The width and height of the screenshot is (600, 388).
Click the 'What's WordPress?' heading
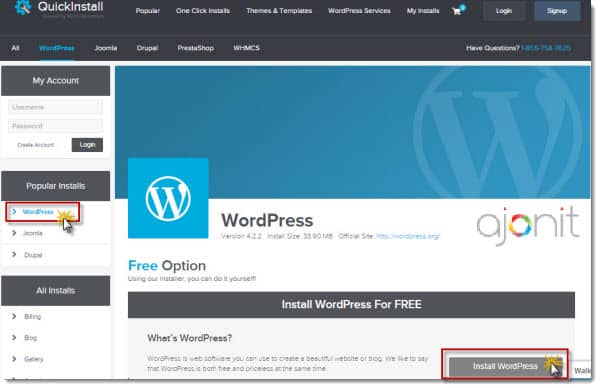click(189, 338)
